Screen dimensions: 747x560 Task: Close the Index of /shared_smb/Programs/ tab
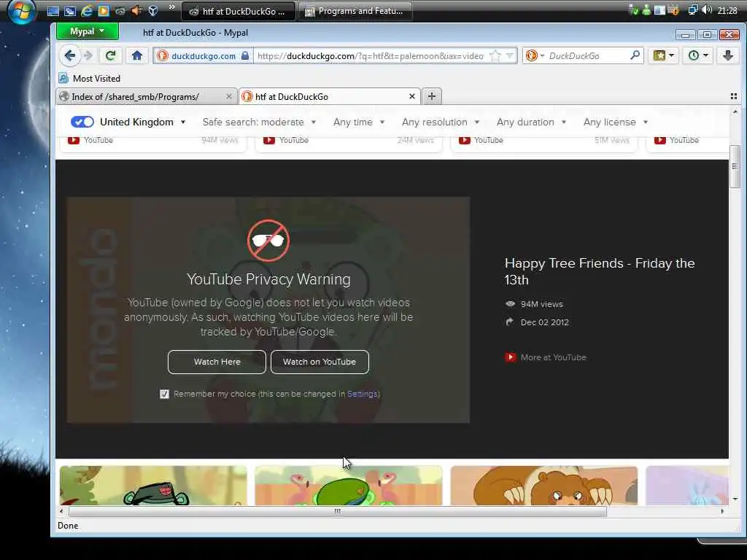(x=228, y=97)
